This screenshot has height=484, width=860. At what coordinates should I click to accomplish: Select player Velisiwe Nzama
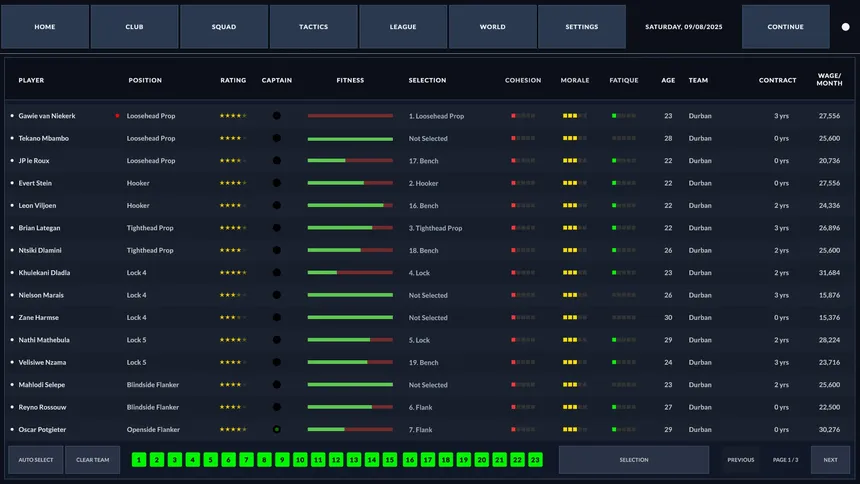42,363
